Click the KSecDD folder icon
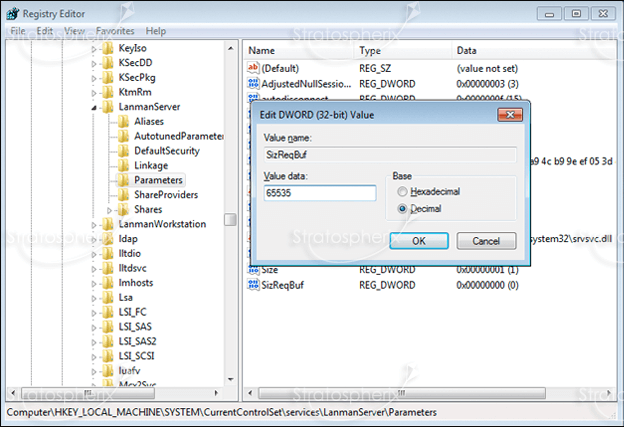This screenshot has height=427, width=624. 107,63
